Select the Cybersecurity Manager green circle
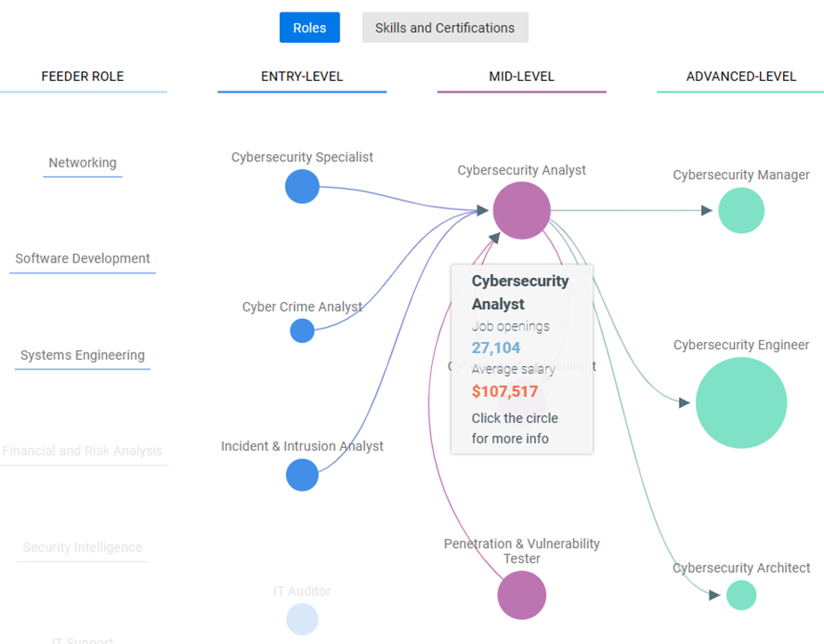Viewport: 824px width, 644px height. pyautogui.click(x=741, y=210)
